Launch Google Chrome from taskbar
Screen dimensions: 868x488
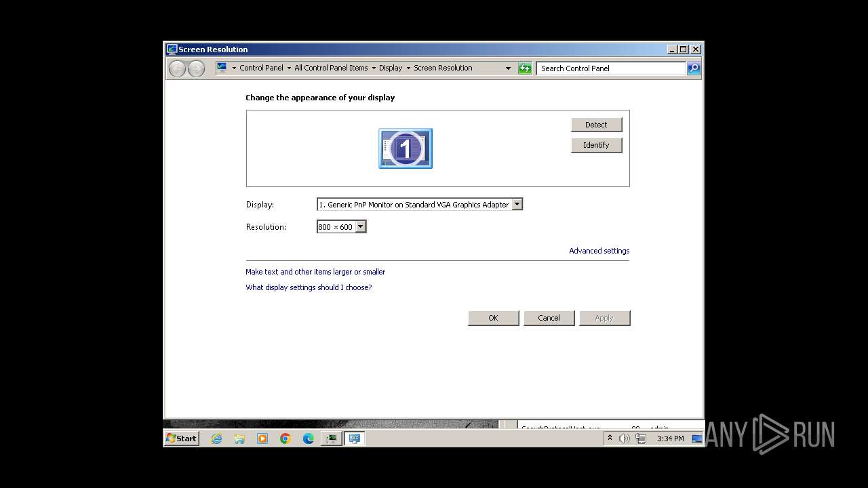point(285,439)
